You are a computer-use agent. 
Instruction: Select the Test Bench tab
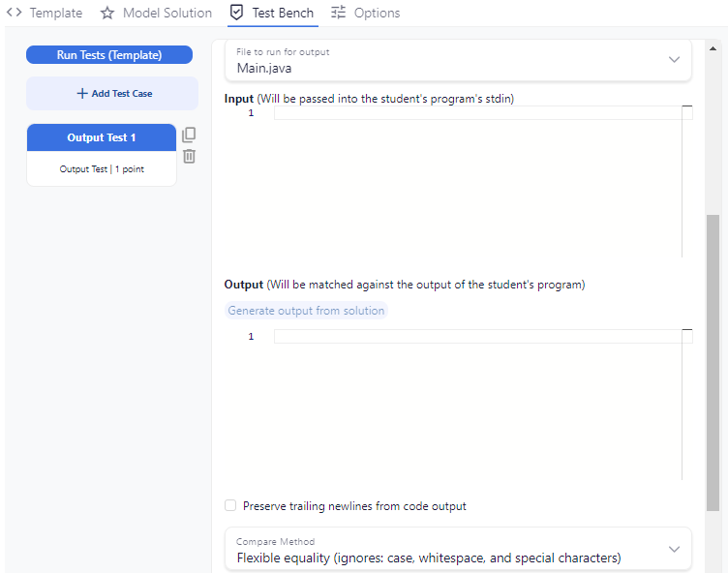point(273,13)
